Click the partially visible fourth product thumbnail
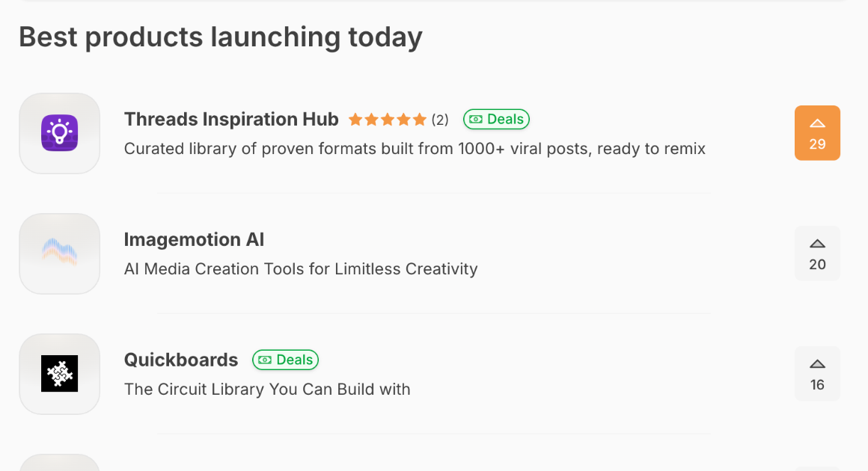 pyautogui.click(x=60, y=464)
